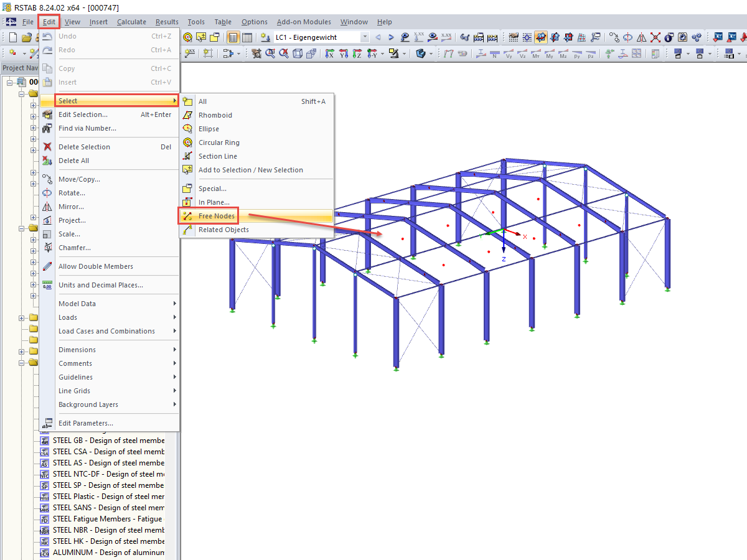
Task: Click the red X delete toolbar icon
Action: point(655,37)
